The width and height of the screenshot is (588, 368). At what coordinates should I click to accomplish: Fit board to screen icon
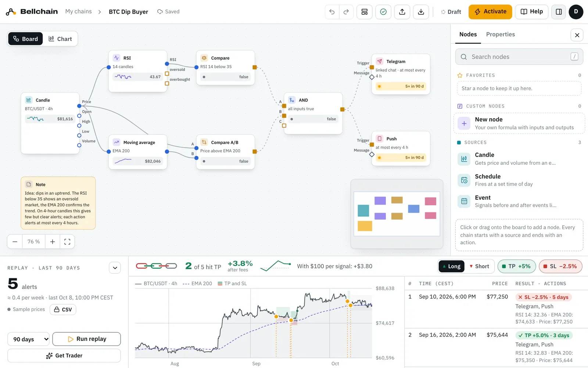coord(67,242)
